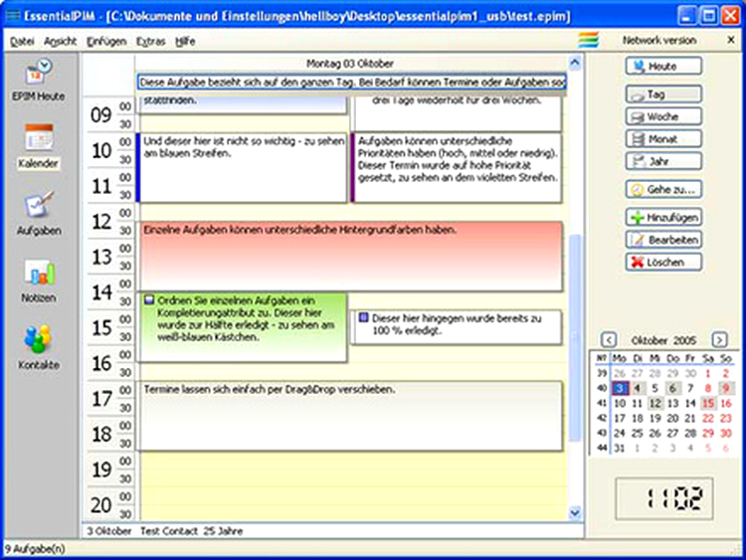Viewport: 746px width, 560px height.
Task: Click the 20 hour label
Action: pyautogui.click(x=100, y=505)
